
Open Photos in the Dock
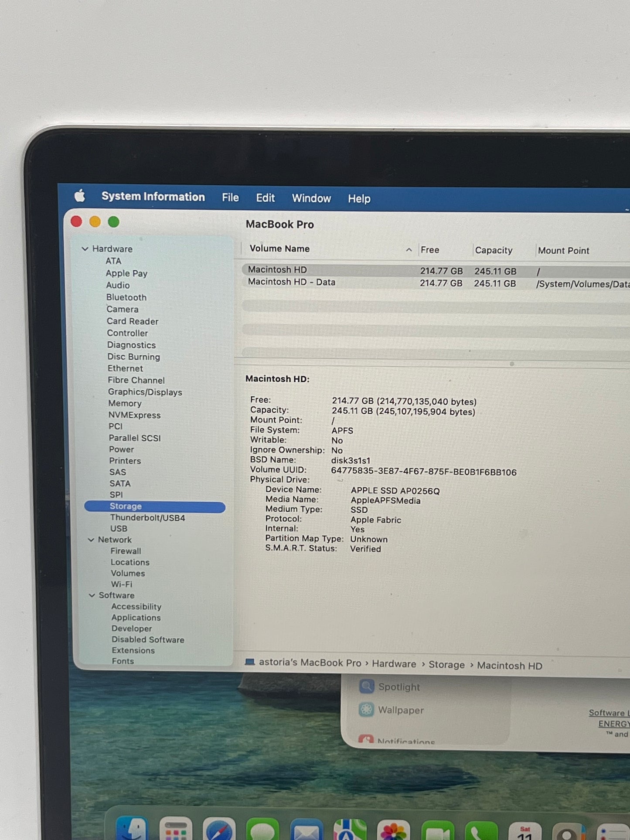pos(393,830)
